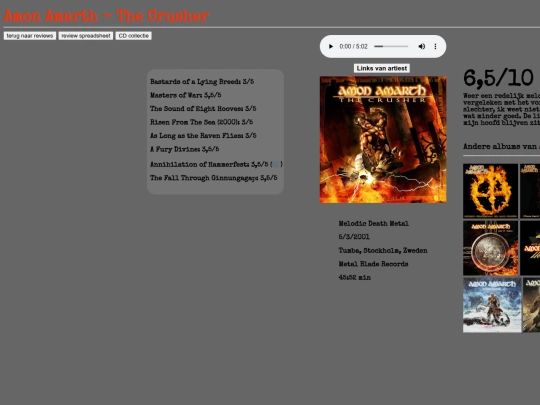
Task: Select 'Risen From The Sea (2000)' track
Action: (201, 122)
